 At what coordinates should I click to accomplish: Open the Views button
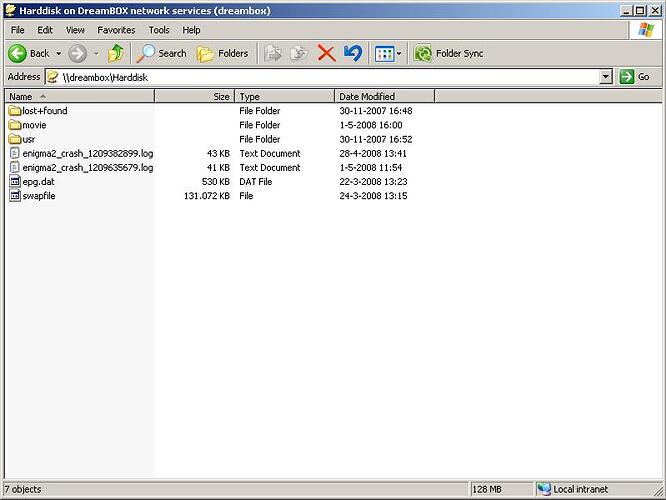click(384, 54)
